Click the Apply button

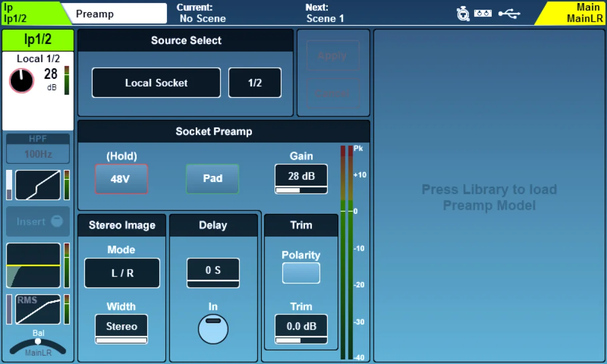coord(332,56)
